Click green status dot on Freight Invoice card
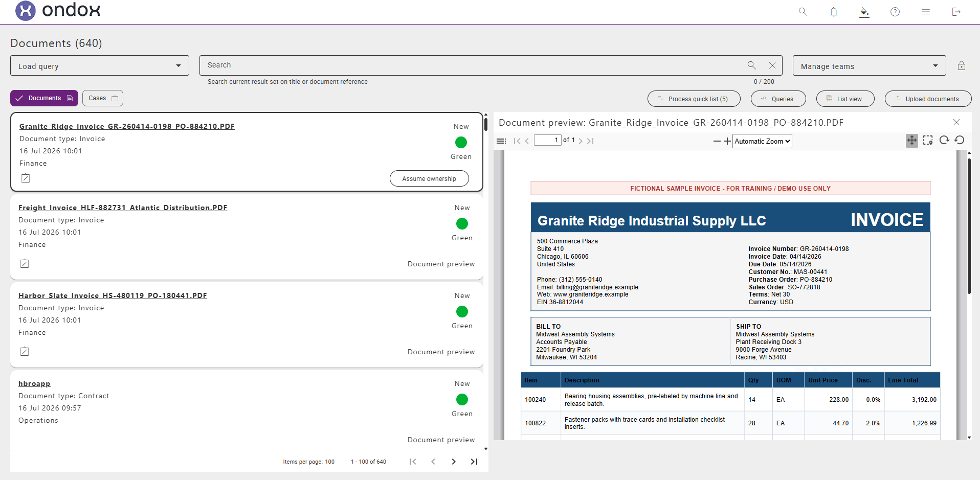 [x=462, y=223]
